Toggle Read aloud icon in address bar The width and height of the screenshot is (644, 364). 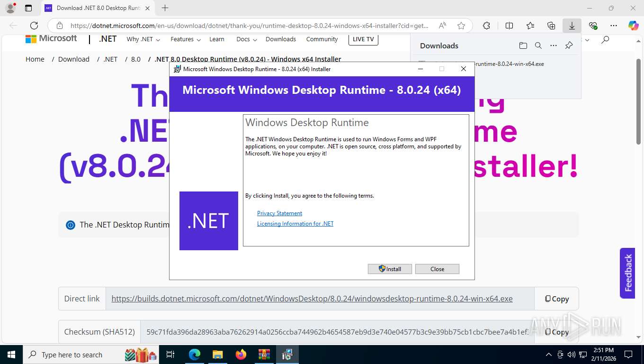(x=442, y=26)
